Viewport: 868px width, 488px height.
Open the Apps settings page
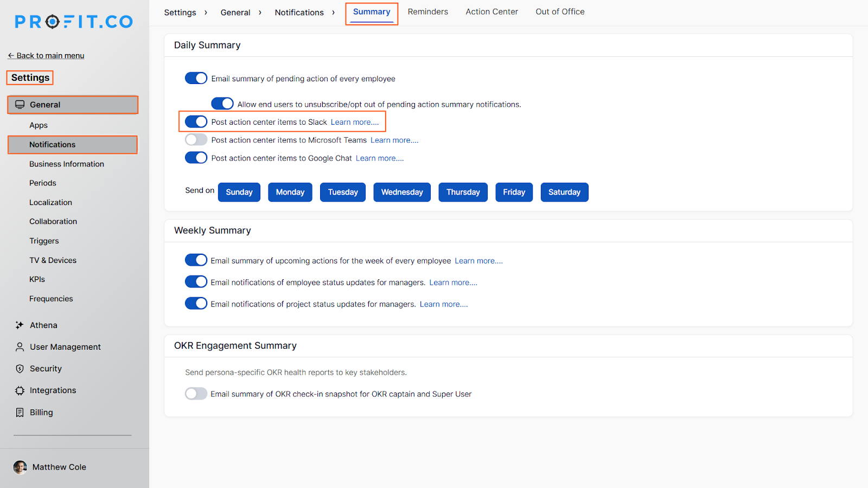(39, 125)
